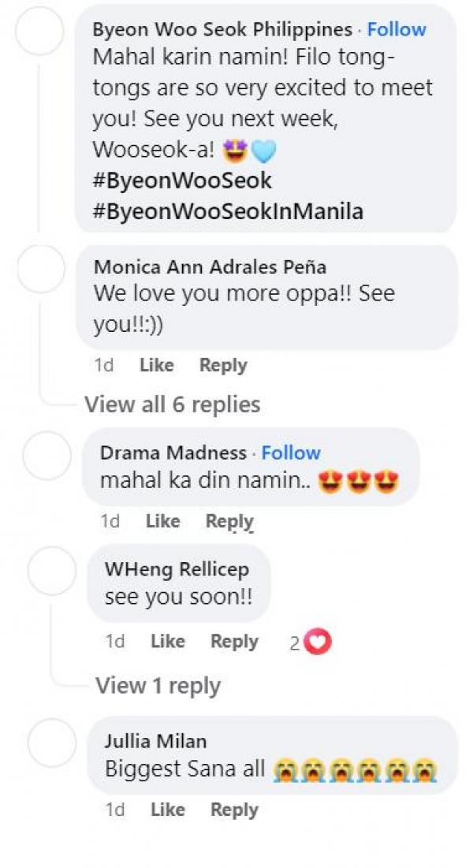Reply to Jullia Milan's comment
This screenshot has height=868, width=473.
tap(234, 810)
